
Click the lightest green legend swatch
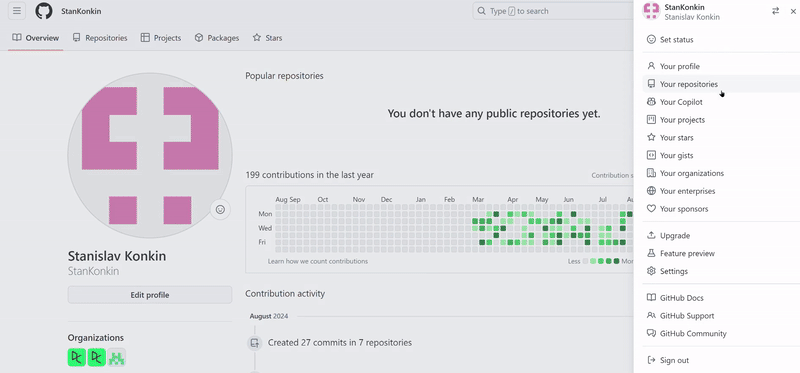tap(593, 261)
